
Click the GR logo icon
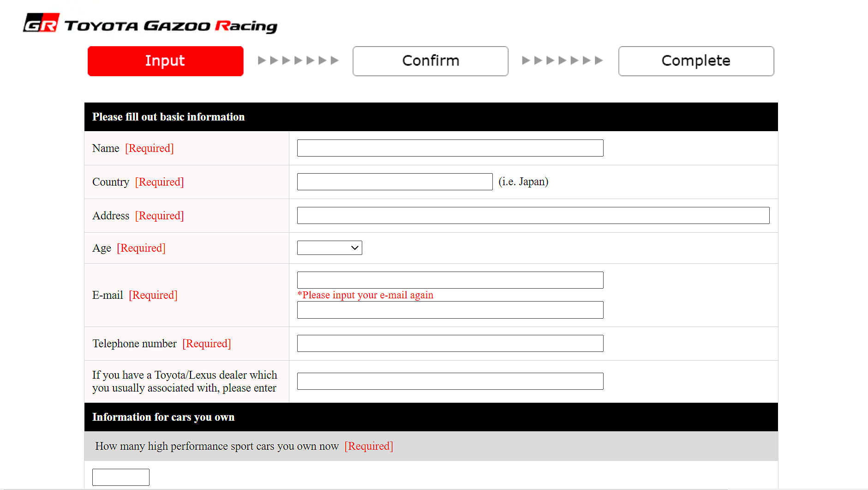pos(41,23)
